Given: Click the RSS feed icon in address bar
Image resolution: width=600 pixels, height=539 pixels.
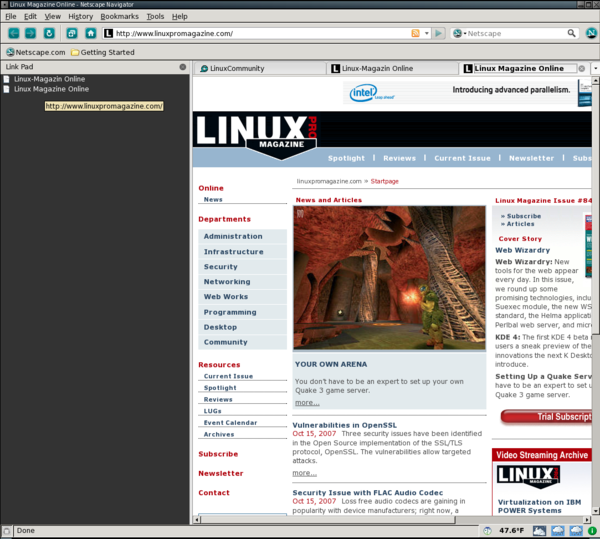Looking at the screenshot, I should (415, 33).
